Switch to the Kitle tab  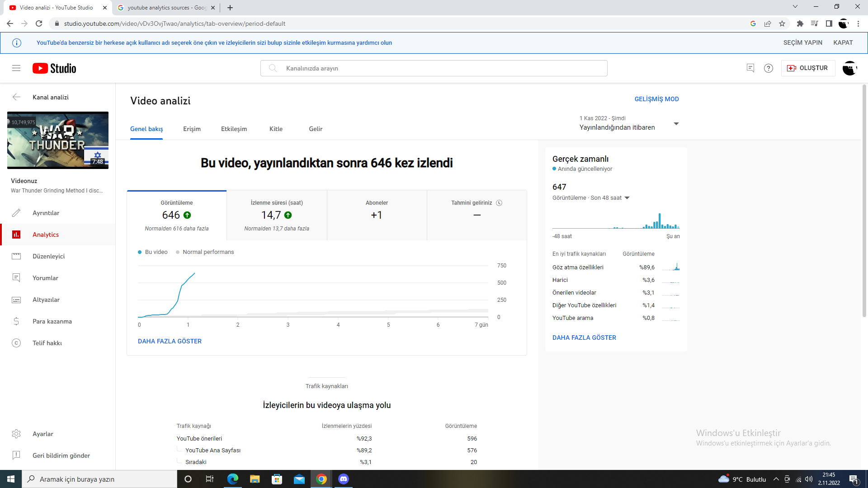276,129
